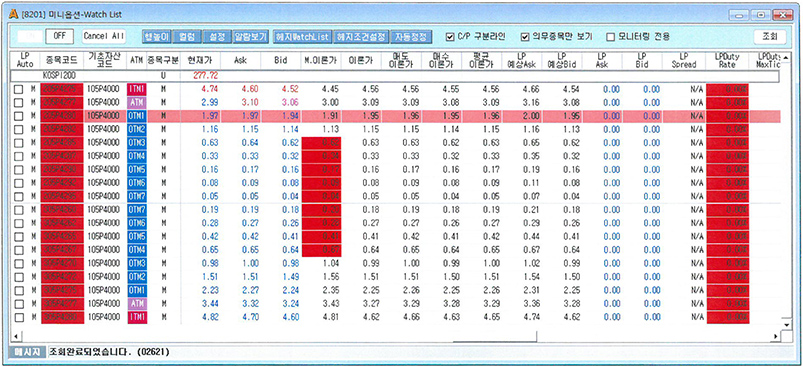Click the app icon in the title bar

pyautogui.click(x=14, y=14)
